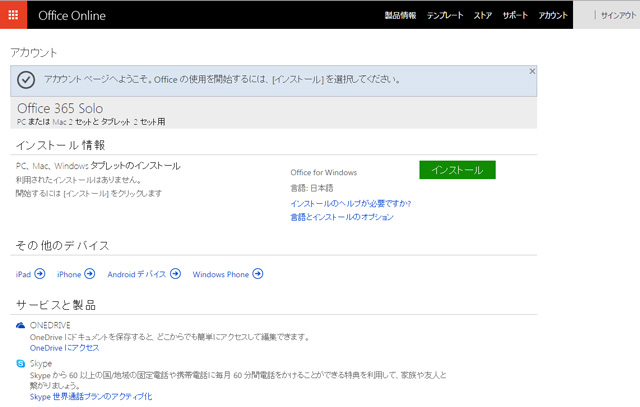Screen dimensions: 640x407
Task: Click the アカウント page title
Action: coord(34,53)
